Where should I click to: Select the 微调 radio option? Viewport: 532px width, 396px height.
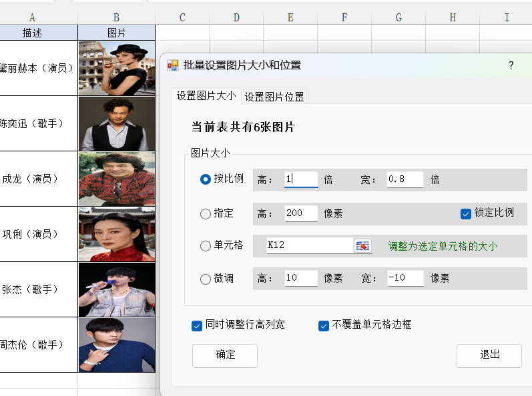tap(206, 279)
